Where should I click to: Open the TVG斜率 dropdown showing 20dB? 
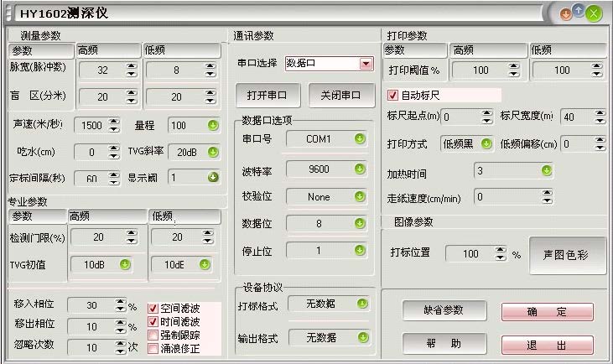click(x=213, y=152)
